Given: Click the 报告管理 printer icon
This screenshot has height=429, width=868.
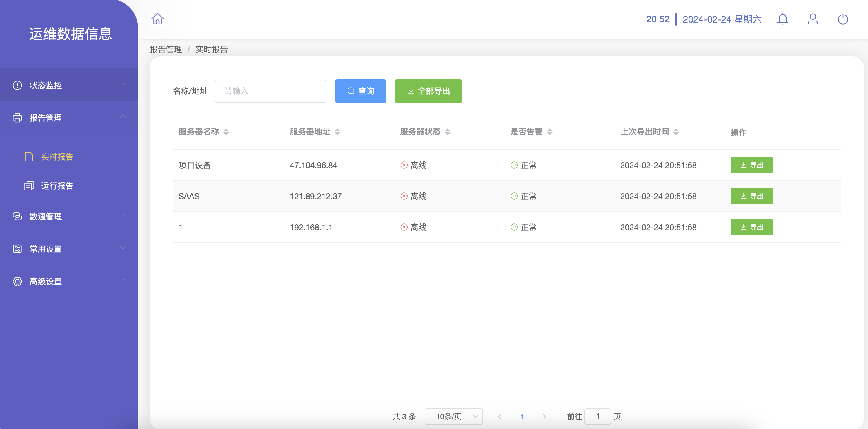Looking at the screenshot, I should pyautogui.click(x=17, y=118).
